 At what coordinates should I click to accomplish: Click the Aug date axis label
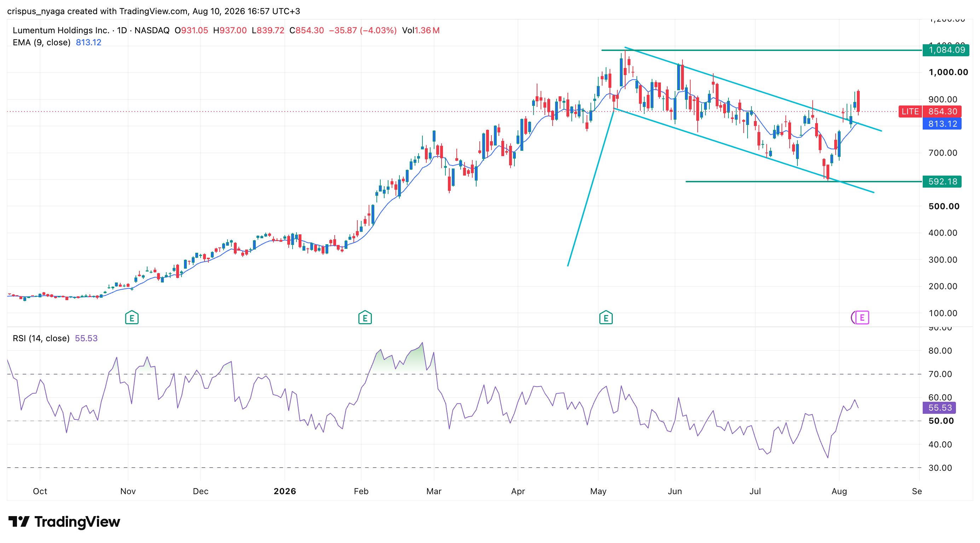(839, 491)
